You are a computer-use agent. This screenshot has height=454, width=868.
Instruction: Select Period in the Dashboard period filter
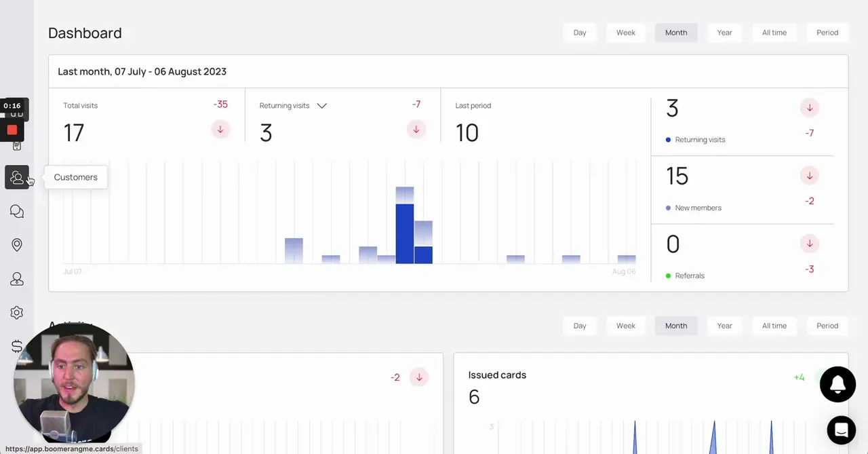click(x=827, y=33)
